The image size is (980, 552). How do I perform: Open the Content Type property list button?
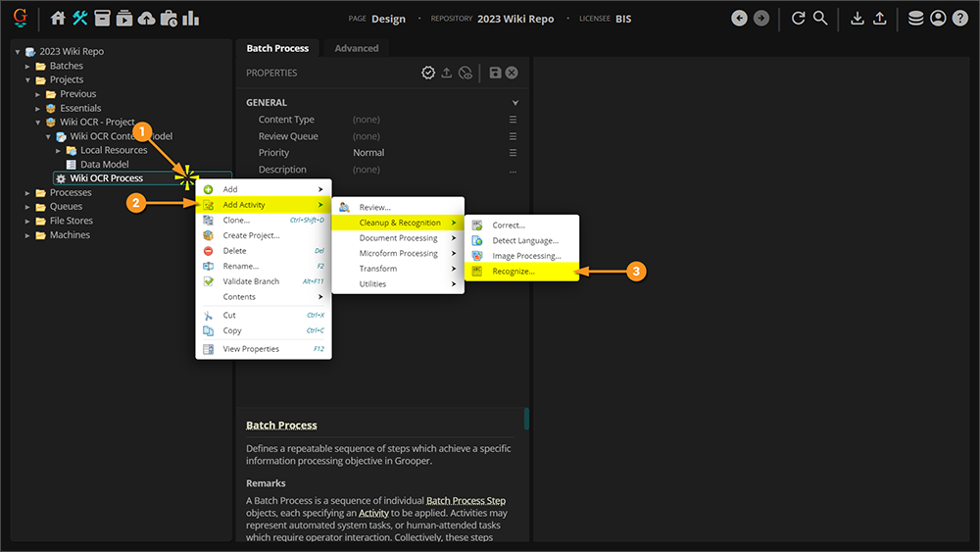point(514,120)
